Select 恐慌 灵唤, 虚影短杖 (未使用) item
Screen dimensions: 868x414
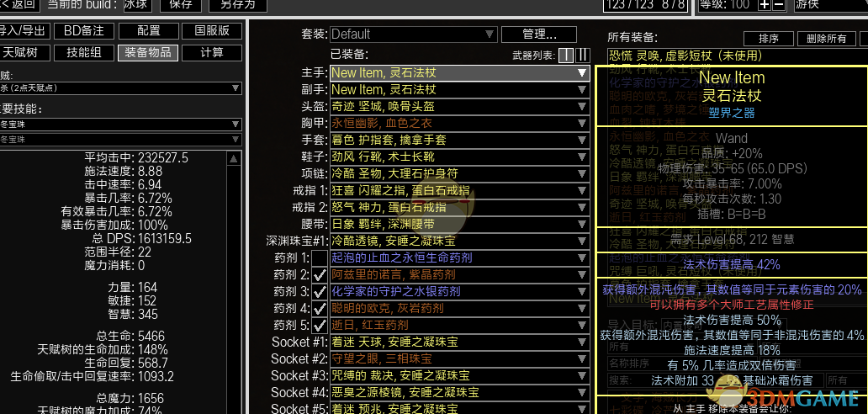pyautogui.click(x=686, y=56)
